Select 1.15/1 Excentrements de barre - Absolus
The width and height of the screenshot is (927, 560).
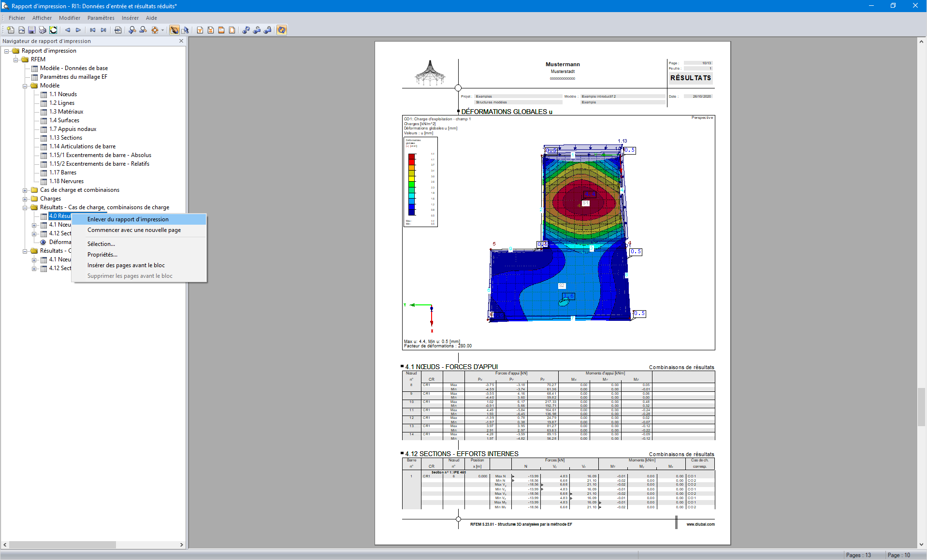101,155
